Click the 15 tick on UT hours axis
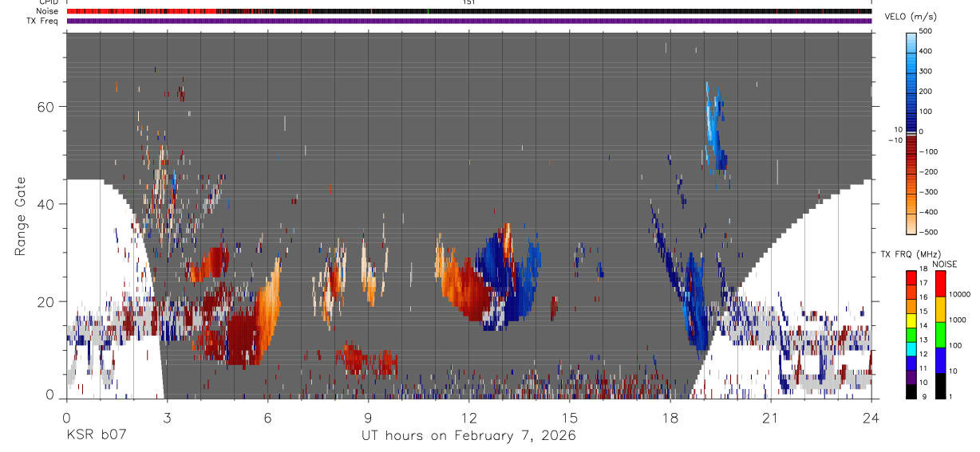Image resolution: width=980 pixels, height=452 pixels. (569, 417)
